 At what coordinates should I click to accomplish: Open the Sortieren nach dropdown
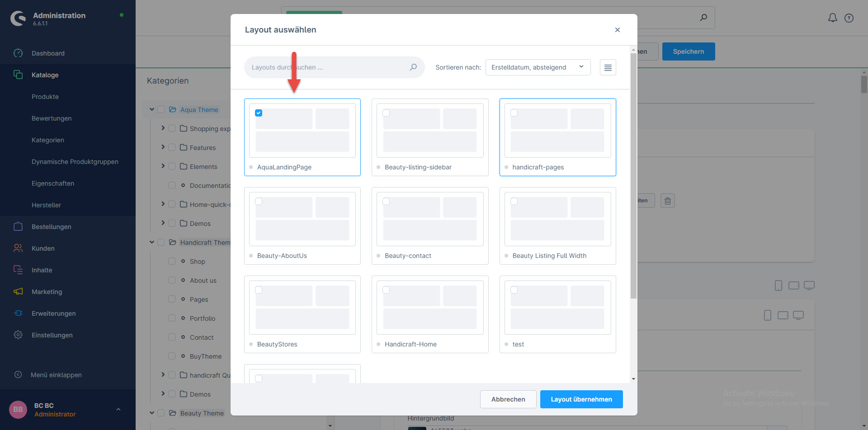538,67
